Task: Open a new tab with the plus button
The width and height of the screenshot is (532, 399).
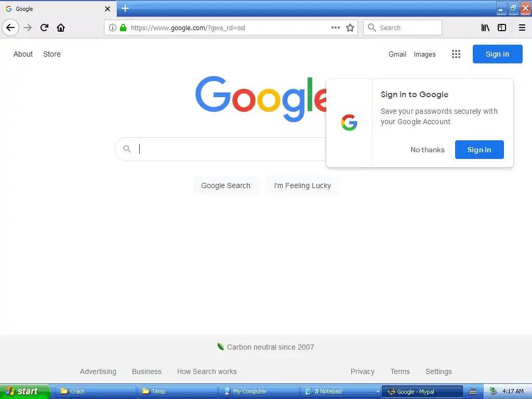Action: pyautogui.click(x=125, y=8)
